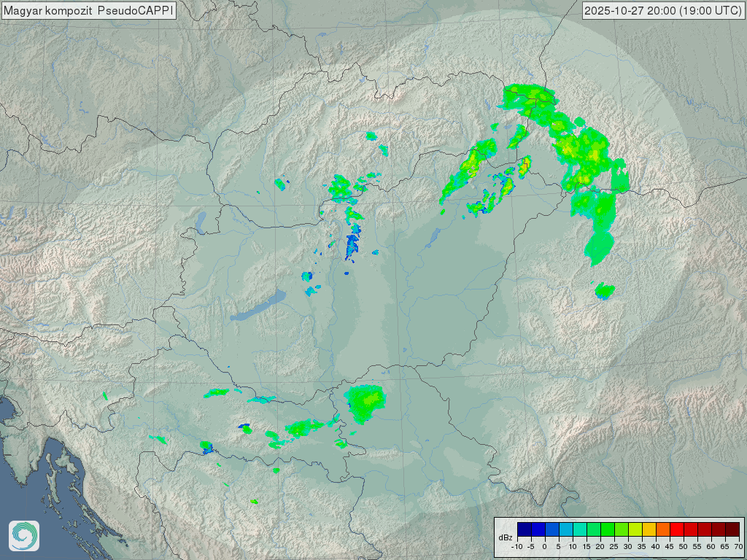
Task: Click the blue vertical radar echo in the center
Action: (352, 244)
